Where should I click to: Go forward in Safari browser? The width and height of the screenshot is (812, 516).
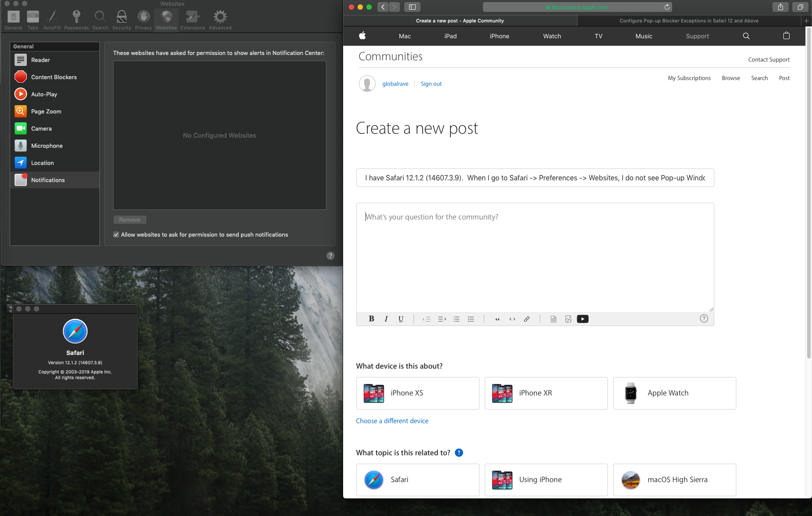click(x=395, y=7)
